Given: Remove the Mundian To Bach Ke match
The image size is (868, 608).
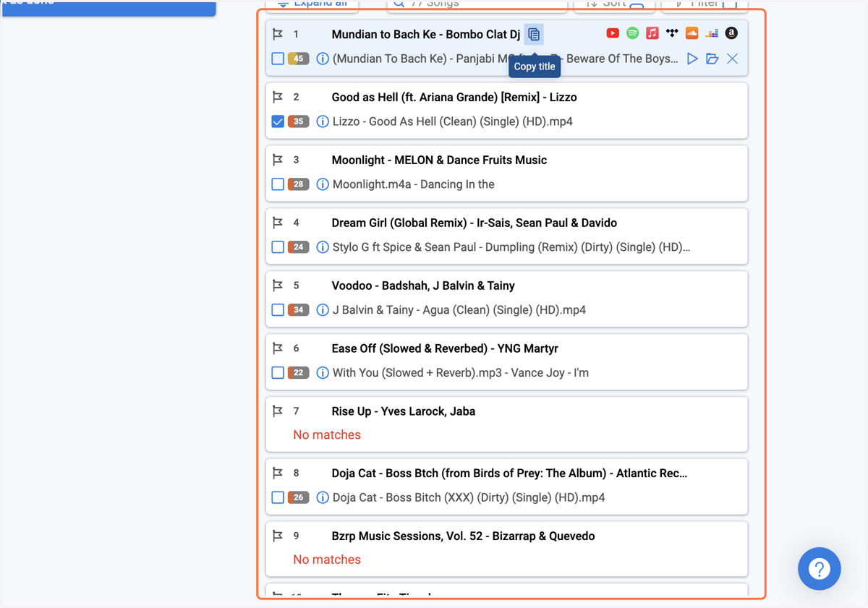Looking at the screenshot, I should (x=733, y=59).
